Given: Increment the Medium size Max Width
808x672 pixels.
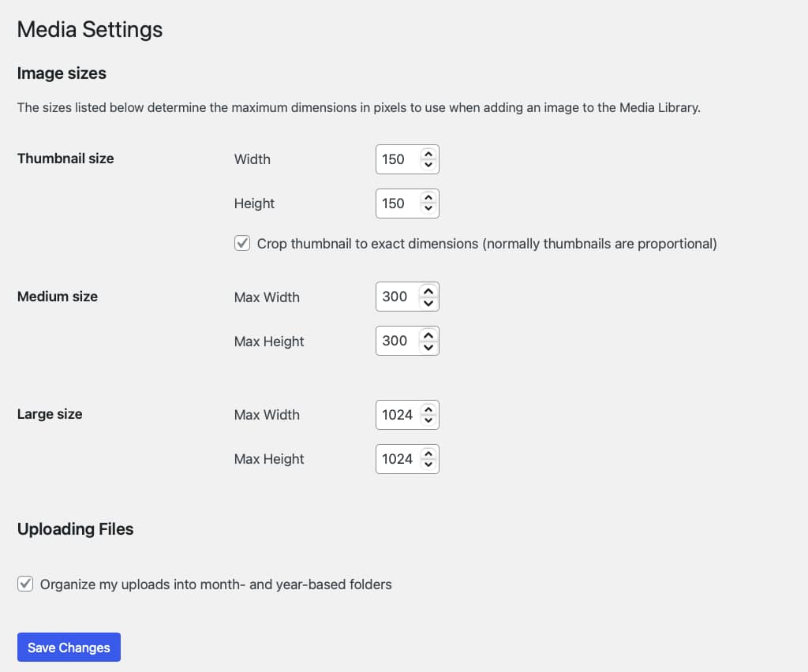Looking at the screenshot, I should click(428, 292).
